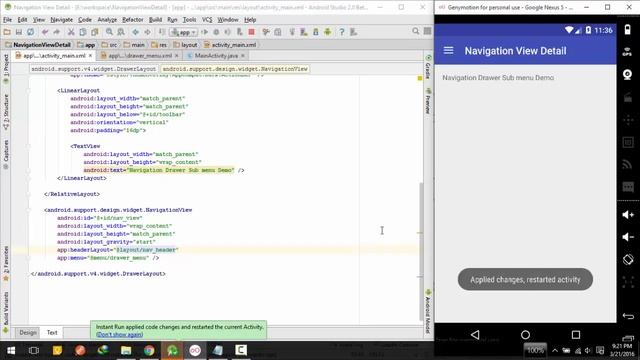
Task: Close MainActivity.java editor tab
Action: pos(242,56)
